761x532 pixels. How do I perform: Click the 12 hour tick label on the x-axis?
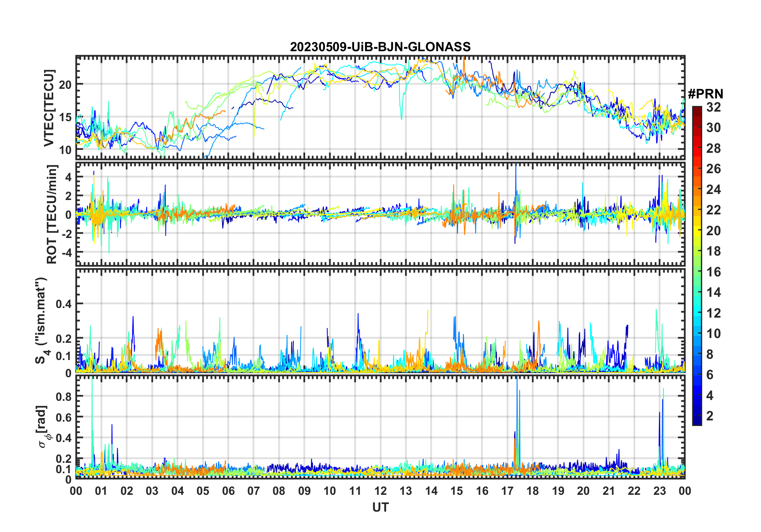pos(380,491)
